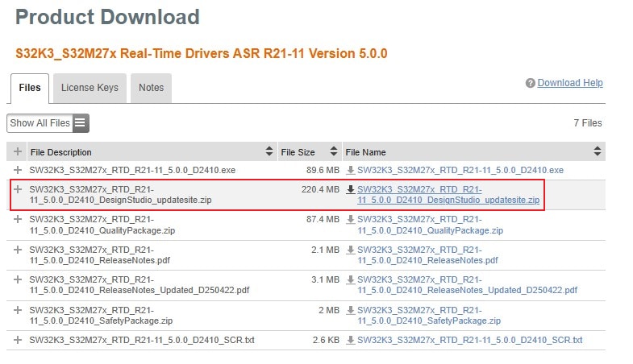This screenshot has width=633, height=364.
Task: Click download icon for QualityPackage.zip
Action: tap(350, 220)
